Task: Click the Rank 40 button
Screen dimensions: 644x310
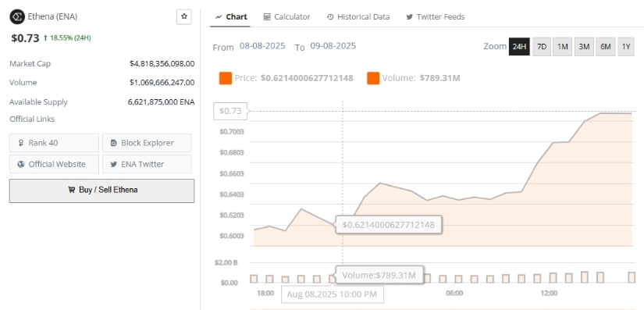Action: [x=54, y=143]
